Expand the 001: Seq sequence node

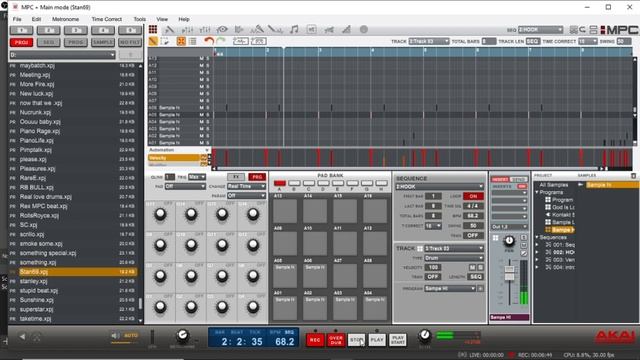(537, 244)
